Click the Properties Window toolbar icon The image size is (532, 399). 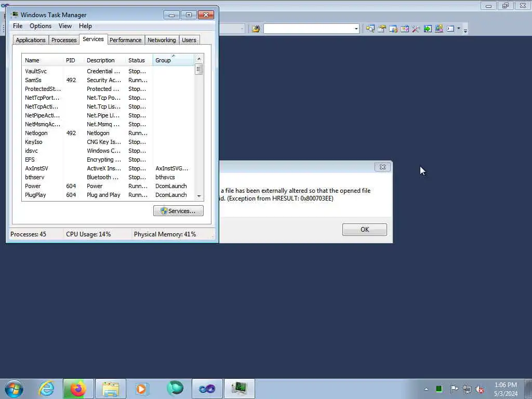click(x=382, y=29)
